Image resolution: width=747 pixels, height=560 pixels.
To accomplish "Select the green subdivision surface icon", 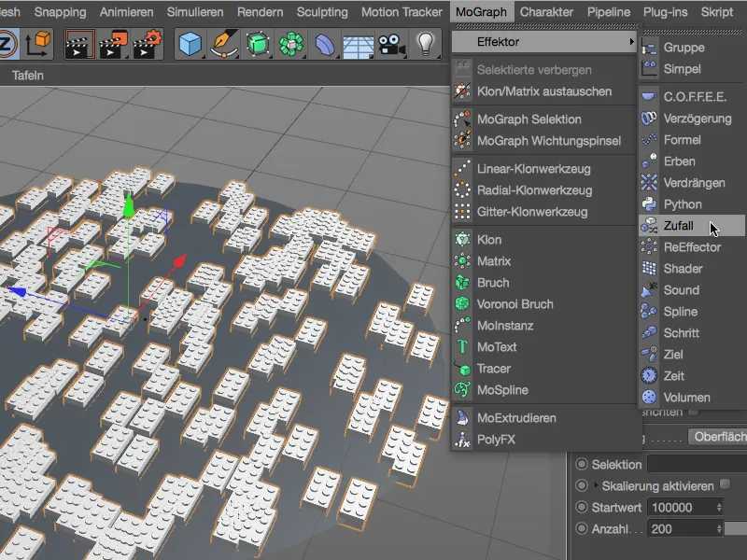I will (259, 42).
